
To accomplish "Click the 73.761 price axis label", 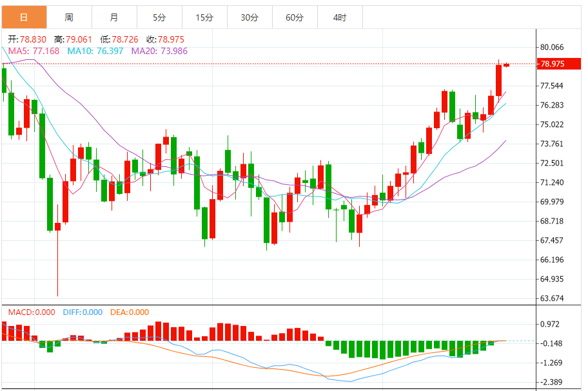I will [x=552, y=144].
